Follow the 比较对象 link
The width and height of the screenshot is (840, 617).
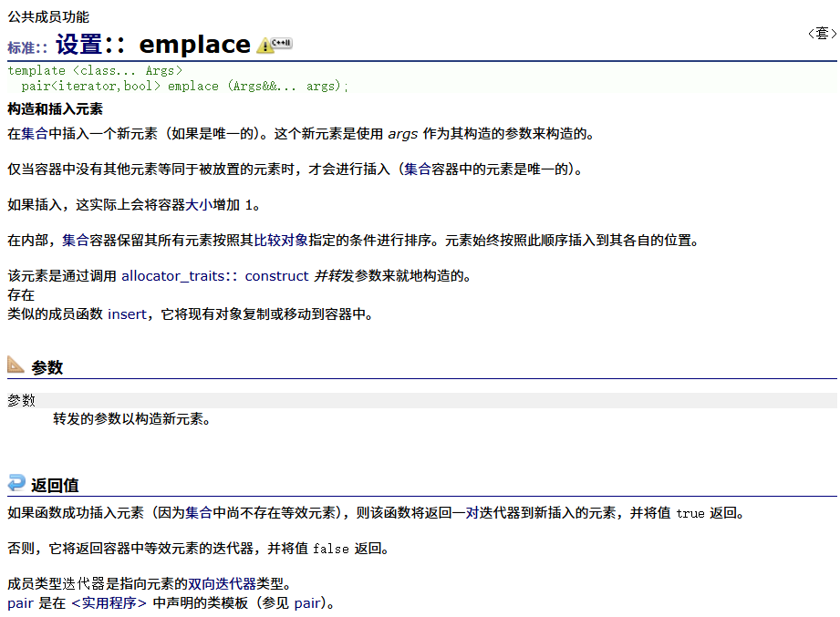pyautogui.click(x=281, y=241)
